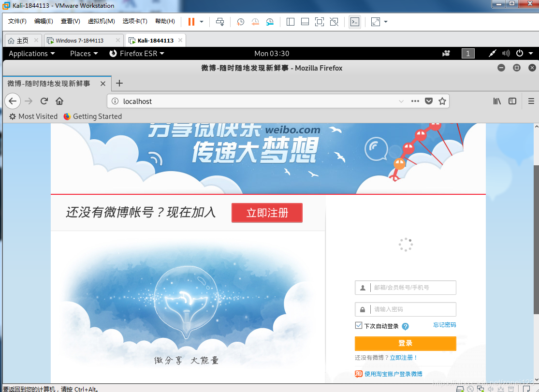Click the 请输入密码 password field
539x392 pixels.
pyautogui.click(x=406, y=309)
